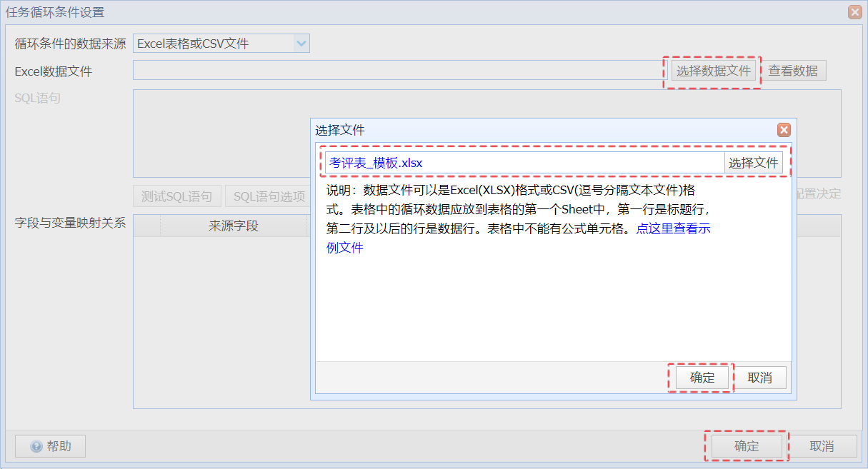868x469 pixels.
Task: Close the 选择文件 popup dialog
Action: click(784, 130)
